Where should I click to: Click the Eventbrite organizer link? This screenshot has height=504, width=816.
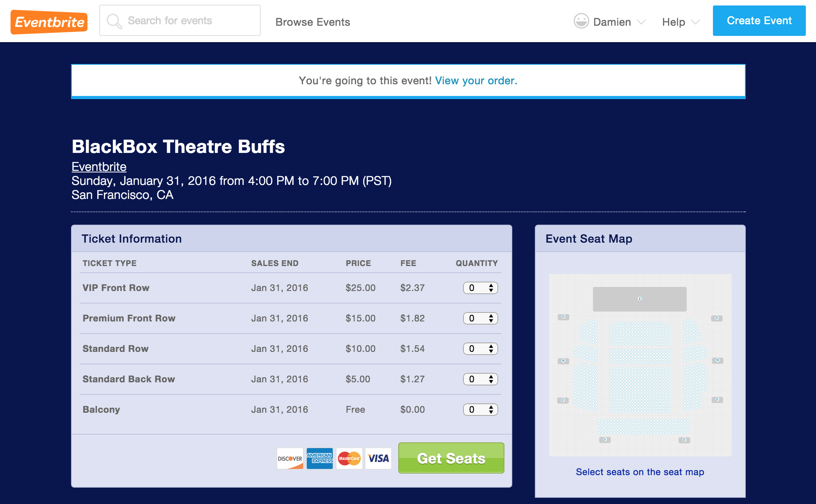[99, 167]
